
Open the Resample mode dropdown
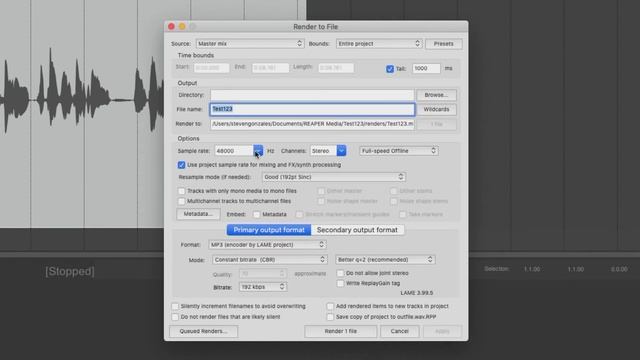(x=334, y=177)
